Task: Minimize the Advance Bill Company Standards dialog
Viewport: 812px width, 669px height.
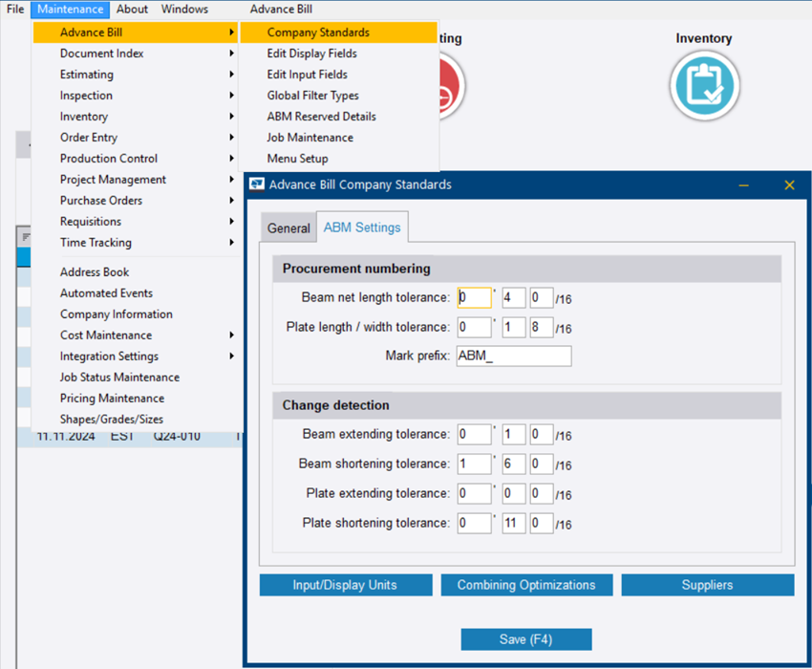Action: click(743, 185)
